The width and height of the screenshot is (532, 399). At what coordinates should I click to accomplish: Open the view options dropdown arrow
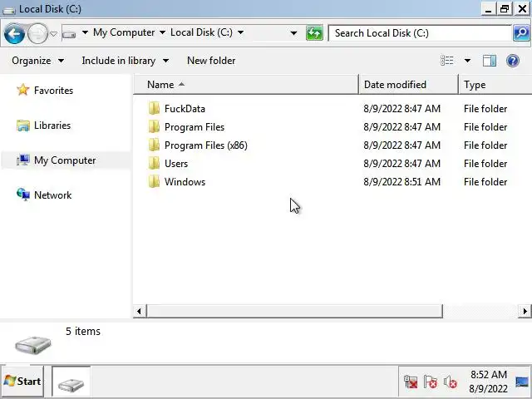pyautogui.click(x=467, y=61)
